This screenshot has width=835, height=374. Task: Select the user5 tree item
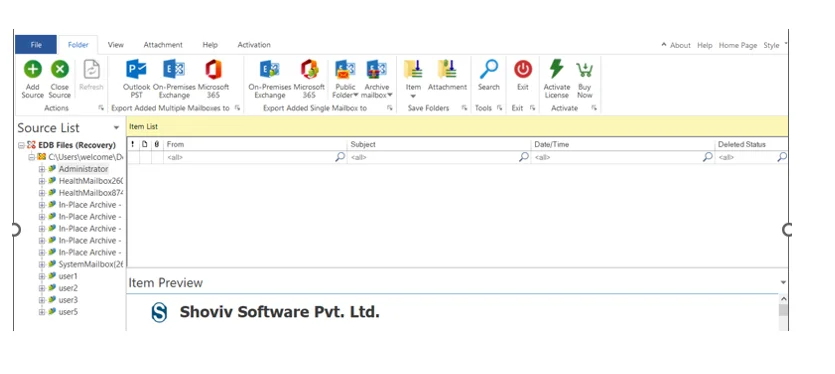pyautogui.click(x=68, y=312)
